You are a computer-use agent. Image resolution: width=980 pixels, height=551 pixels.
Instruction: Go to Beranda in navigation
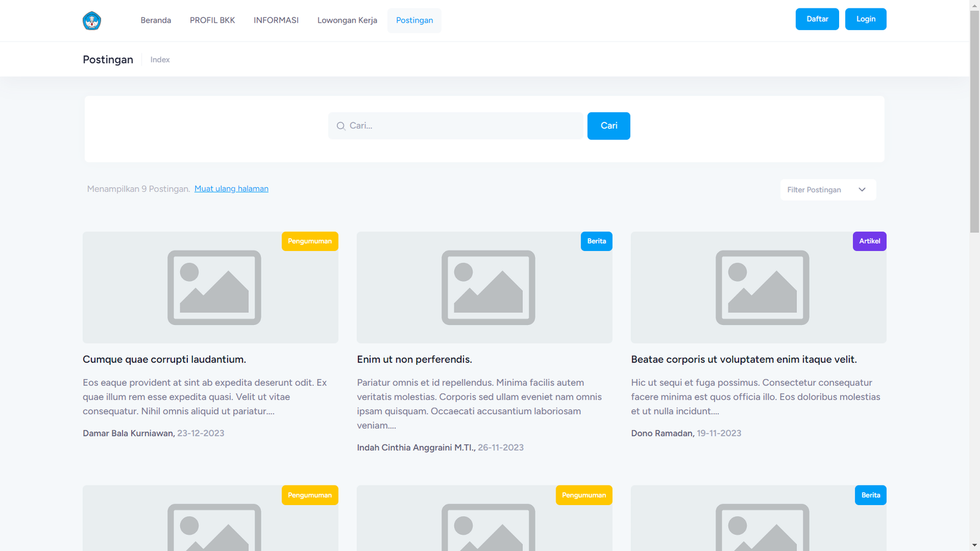click(x=156, y=20)
